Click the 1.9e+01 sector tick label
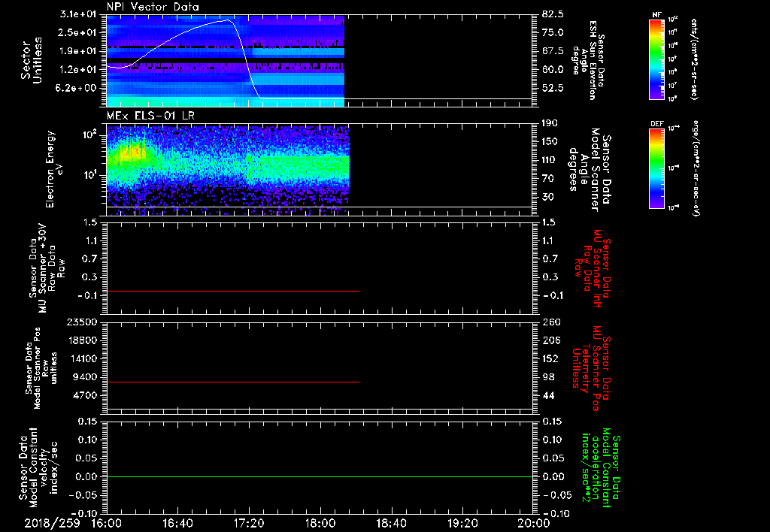 78,51
